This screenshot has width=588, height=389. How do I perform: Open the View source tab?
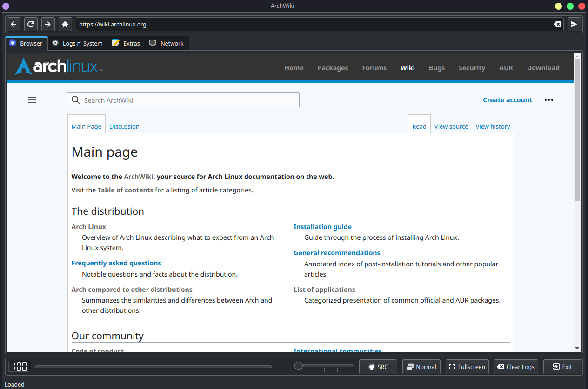(x=451, y=126)
